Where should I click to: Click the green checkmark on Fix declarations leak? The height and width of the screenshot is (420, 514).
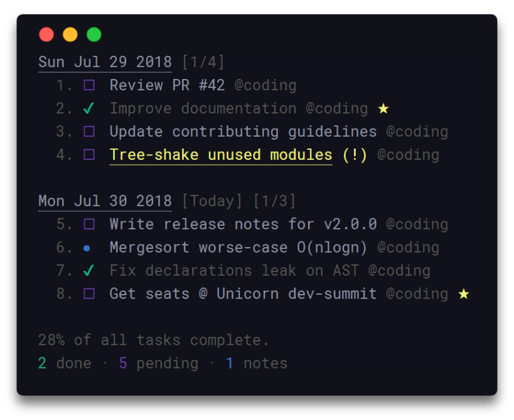pos(89,270)
